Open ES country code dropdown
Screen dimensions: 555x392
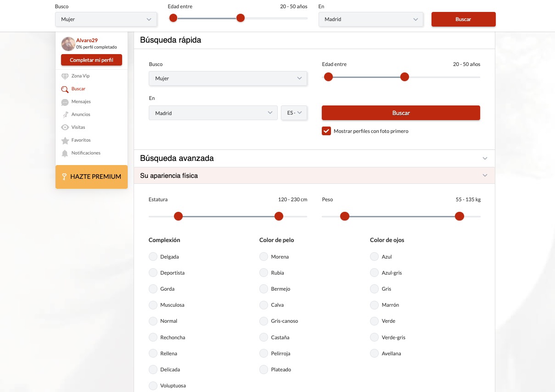coord(294,113)
